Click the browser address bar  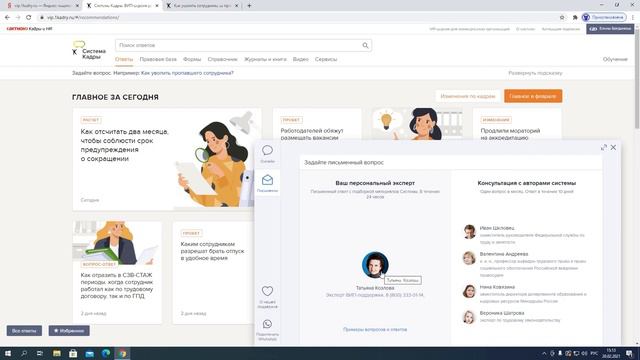[x=298, y=17]
